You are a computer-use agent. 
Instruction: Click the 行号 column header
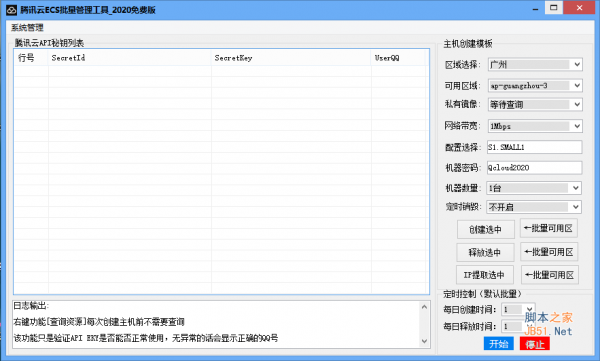click(31, 58)
